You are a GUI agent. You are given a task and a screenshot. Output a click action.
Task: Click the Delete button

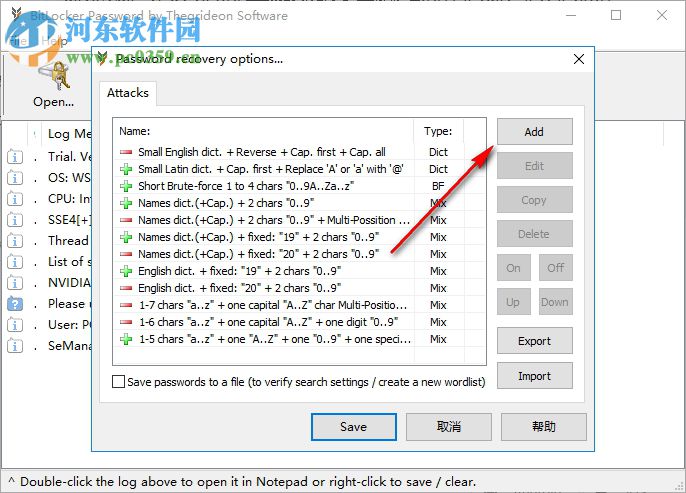pos(534,234)
